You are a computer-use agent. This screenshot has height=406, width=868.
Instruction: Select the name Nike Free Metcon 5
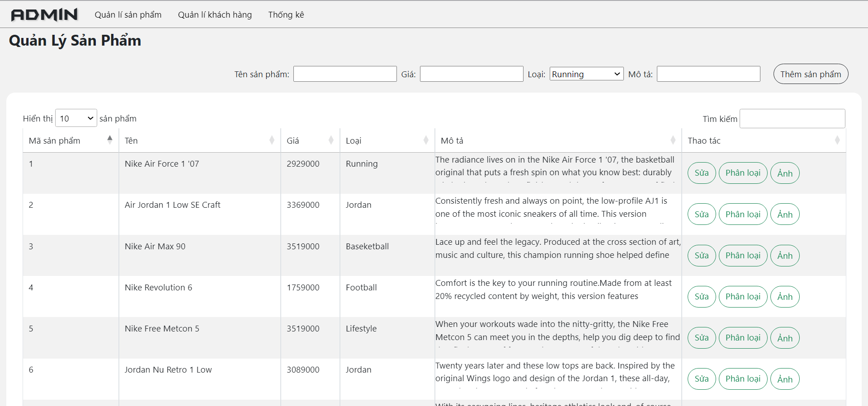click(x=162, y=329)
